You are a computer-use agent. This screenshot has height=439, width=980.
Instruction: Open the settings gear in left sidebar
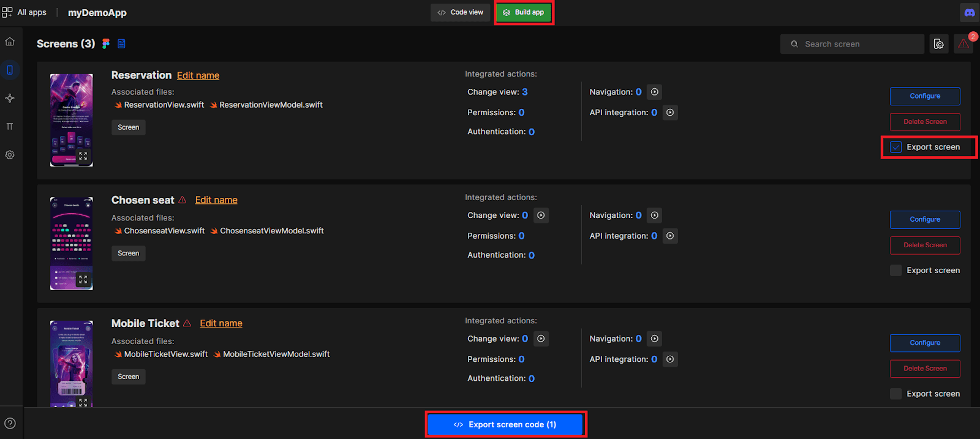10,155
